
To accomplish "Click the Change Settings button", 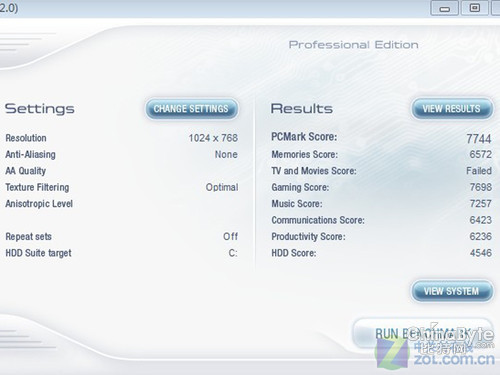I will tap(192, 109).
